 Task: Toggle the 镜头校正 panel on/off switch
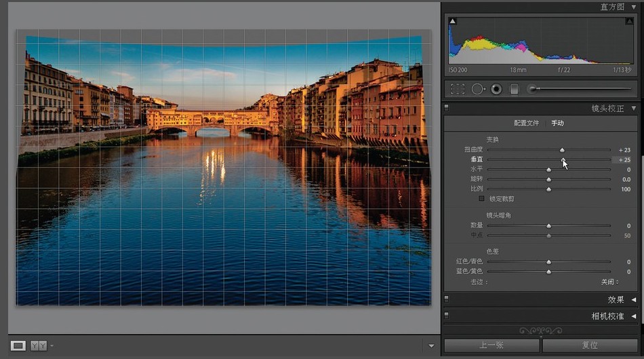(447, 108)
